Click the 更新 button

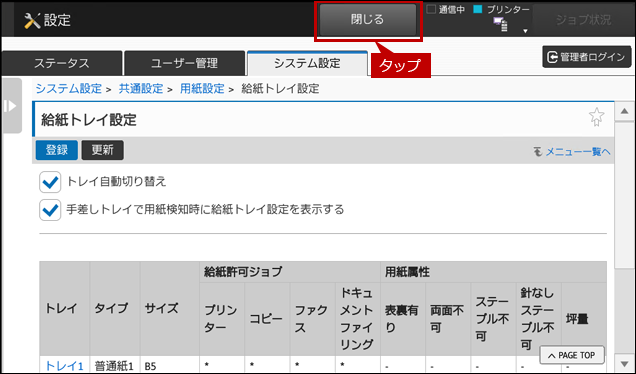click(x=103, y=150)
